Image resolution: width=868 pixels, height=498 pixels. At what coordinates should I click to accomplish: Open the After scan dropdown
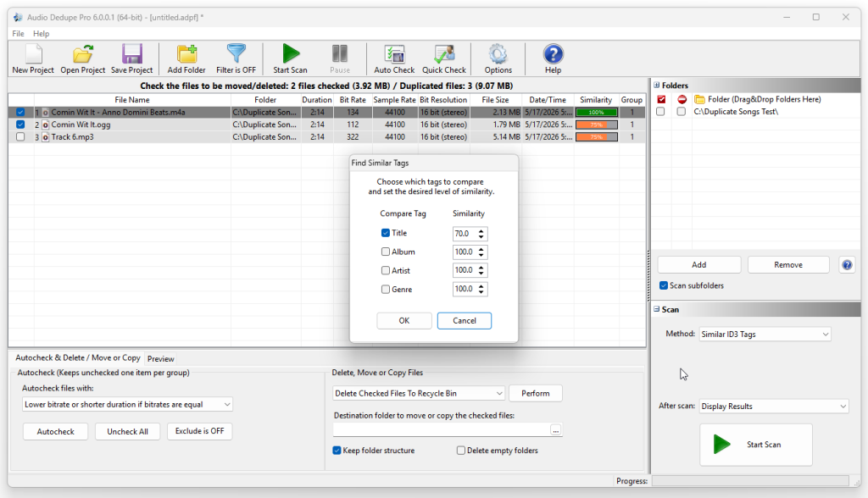click(x=773, y=407)
